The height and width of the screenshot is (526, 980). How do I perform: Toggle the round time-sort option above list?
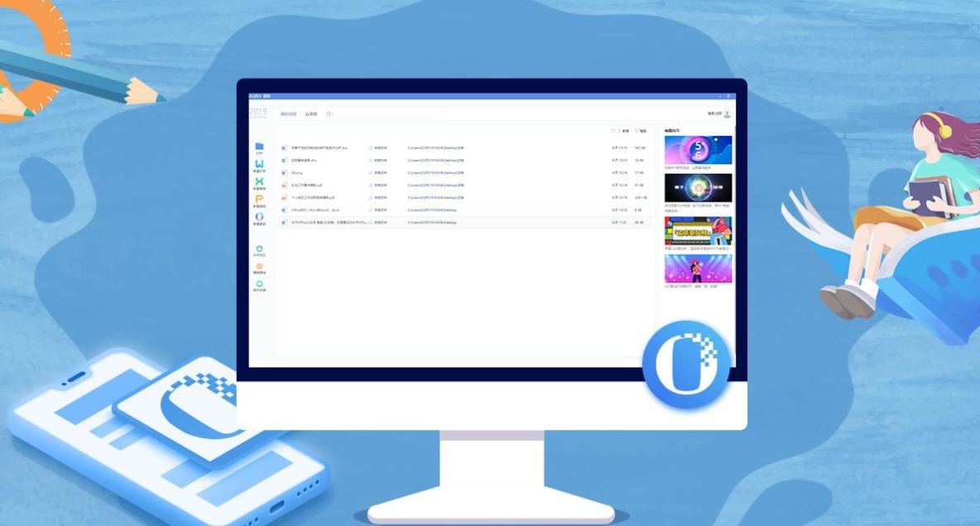(x=613, y=131)
